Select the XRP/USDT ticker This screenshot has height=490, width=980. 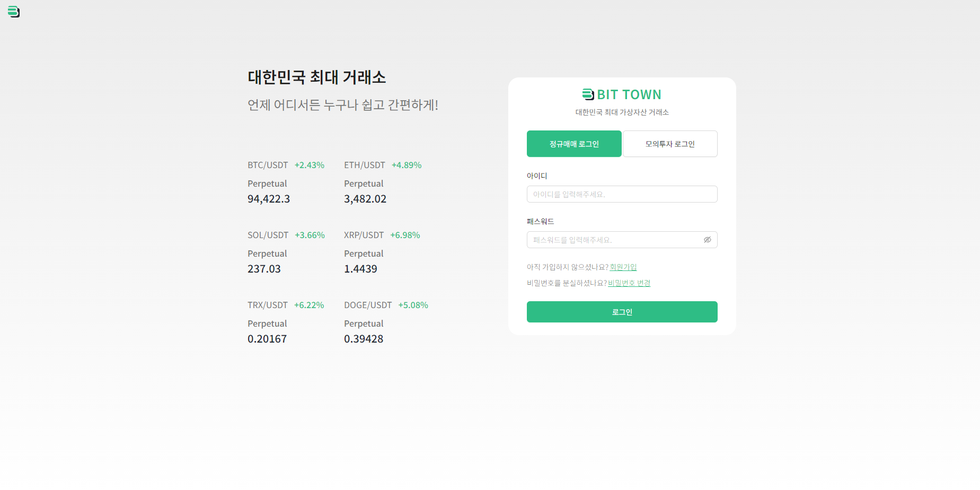(364, 235)
